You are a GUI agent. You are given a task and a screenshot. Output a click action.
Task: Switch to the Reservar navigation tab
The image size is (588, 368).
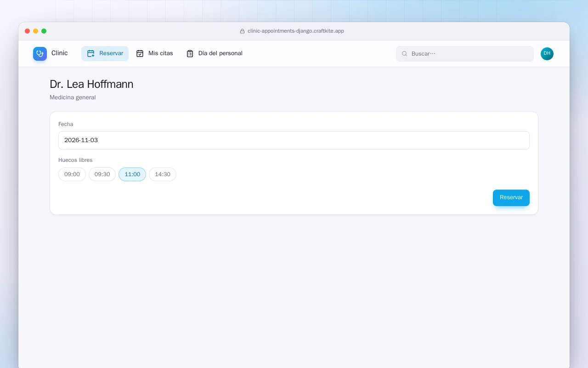tap(105, 53)
